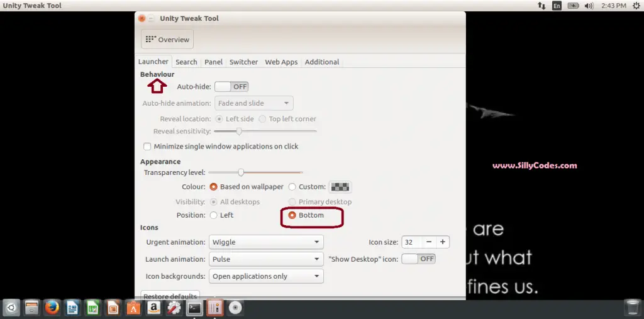This screenshot has width=644, height=319.
Task: Choose All desktops visibility option
Action: 213,202
